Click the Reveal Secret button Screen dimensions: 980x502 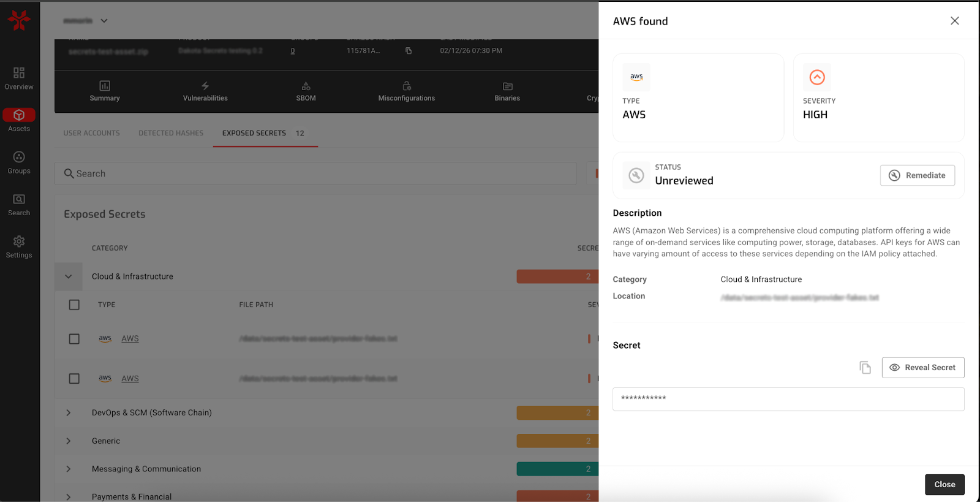[x=922, y=367]
